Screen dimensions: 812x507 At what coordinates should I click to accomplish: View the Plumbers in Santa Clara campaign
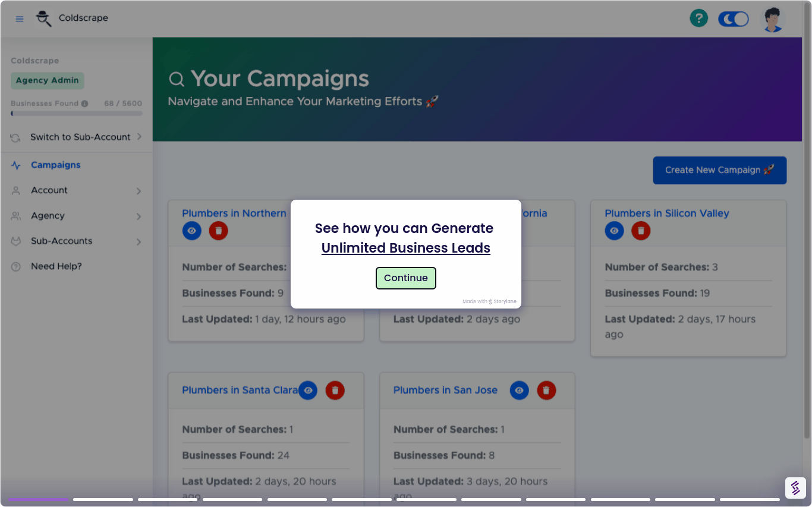point(308,391)
